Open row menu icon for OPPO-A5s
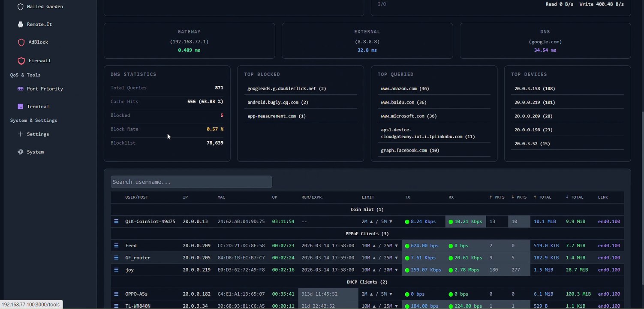 (x=116, y=294)
